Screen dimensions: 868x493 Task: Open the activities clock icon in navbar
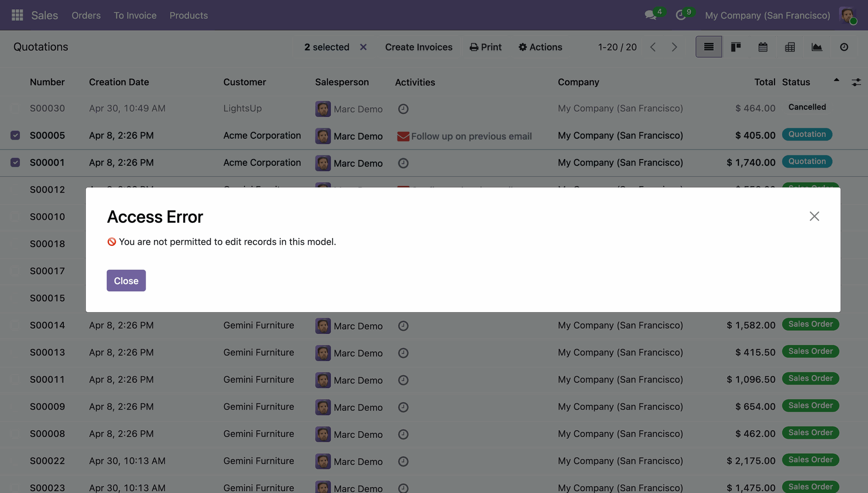(681, 15)
